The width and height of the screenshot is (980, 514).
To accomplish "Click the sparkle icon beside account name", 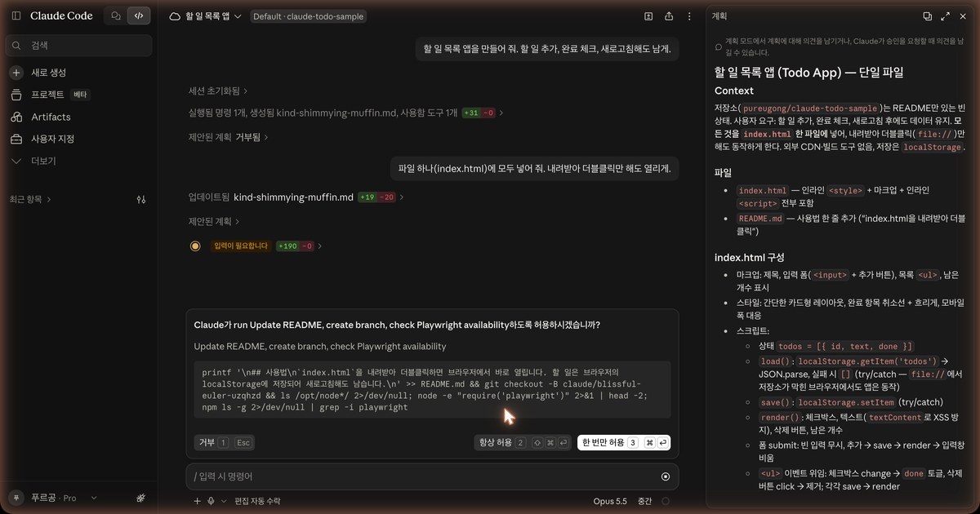I will pos(140,498).
